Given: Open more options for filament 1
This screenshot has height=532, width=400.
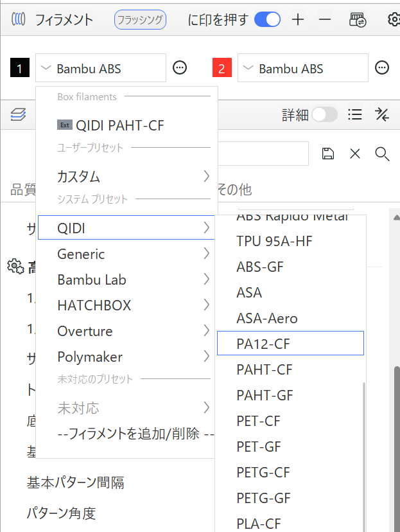Looking at the screenshot, I should [x=180, y=68].
